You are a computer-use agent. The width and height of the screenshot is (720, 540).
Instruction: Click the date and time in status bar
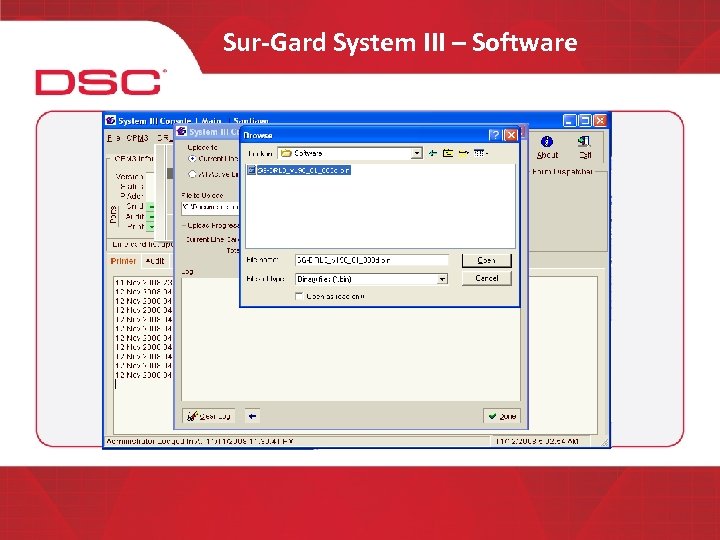pos(537,441)
